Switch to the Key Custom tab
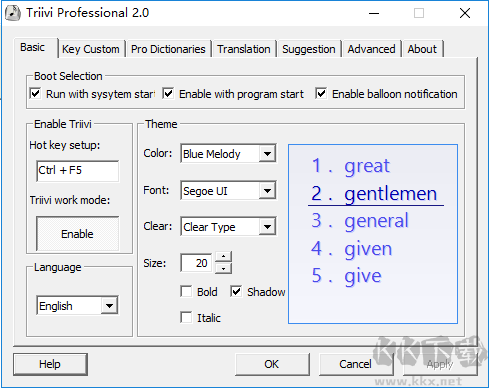Image resolution: width=489 pixels, height=388 pixels. 91,49
